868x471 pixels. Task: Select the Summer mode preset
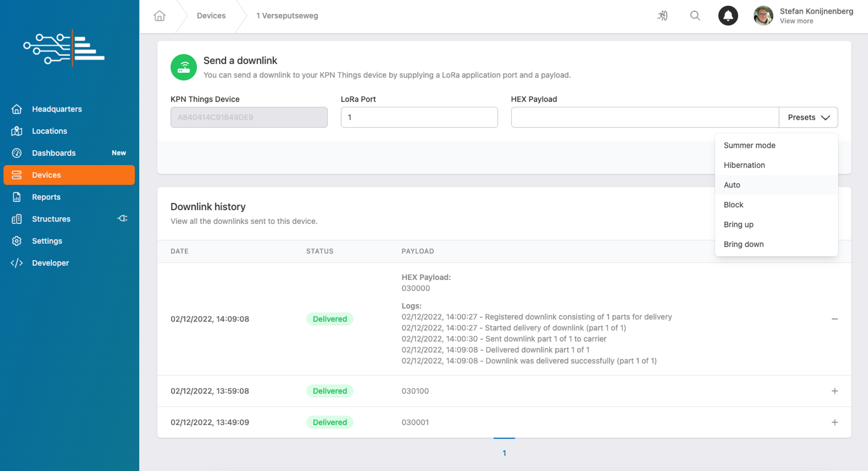coord(749,145)
